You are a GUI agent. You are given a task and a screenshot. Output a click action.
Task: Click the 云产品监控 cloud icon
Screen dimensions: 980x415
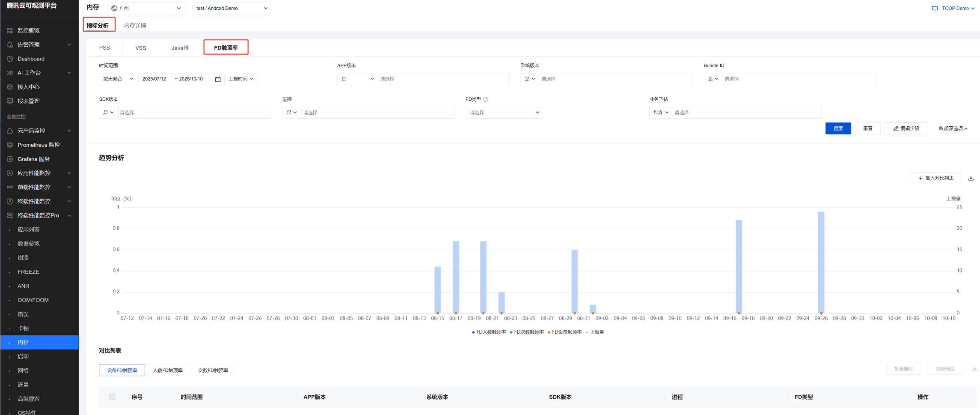10,131
